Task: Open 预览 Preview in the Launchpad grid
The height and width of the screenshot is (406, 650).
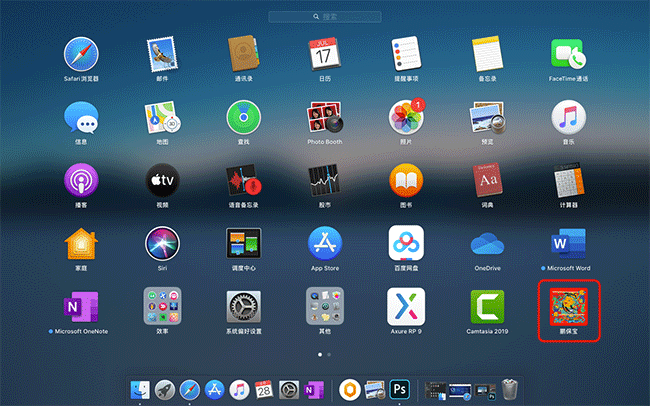Action: [488, 117]
